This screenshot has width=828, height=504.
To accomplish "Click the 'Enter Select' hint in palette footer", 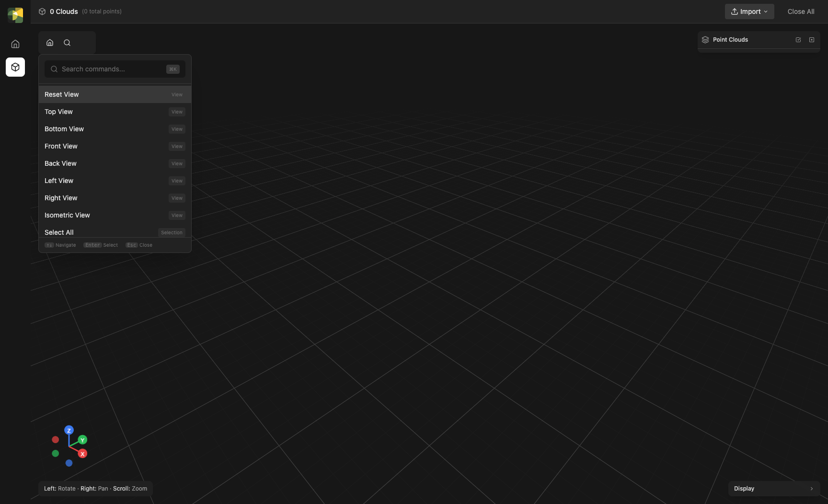I will click(x=101, y=245).
